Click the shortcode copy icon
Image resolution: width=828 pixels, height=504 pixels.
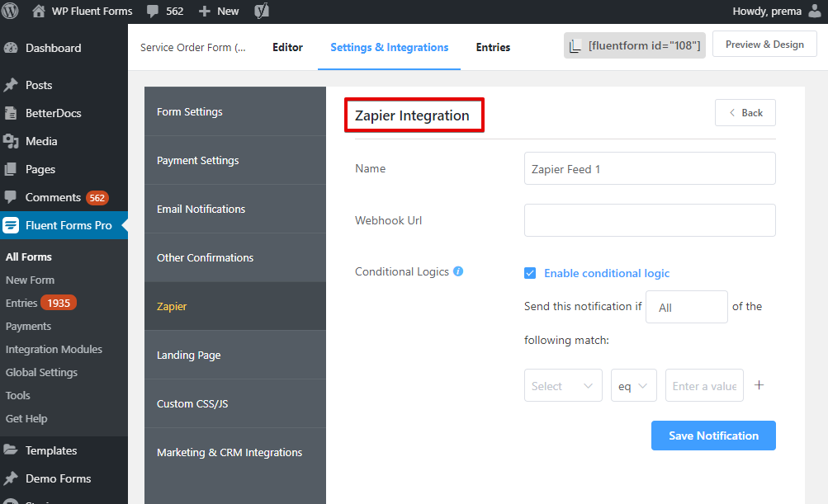[575, 46]
